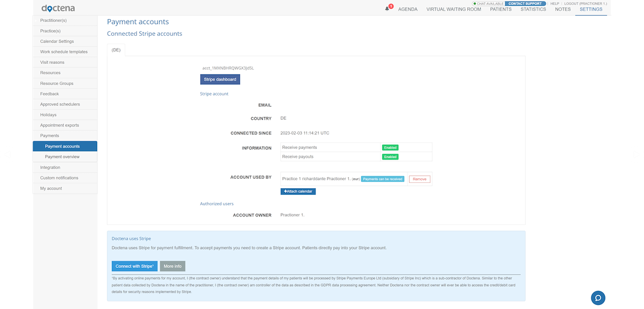
Task: Click the Stripe account ID text
Action: tap(228, 68)
